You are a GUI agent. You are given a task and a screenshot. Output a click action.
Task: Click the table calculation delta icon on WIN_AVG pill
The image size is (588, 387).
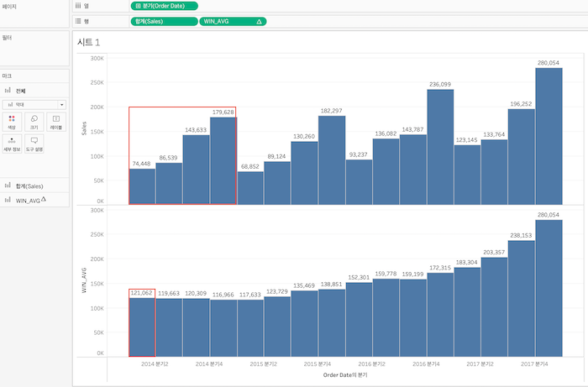[259, 22]
